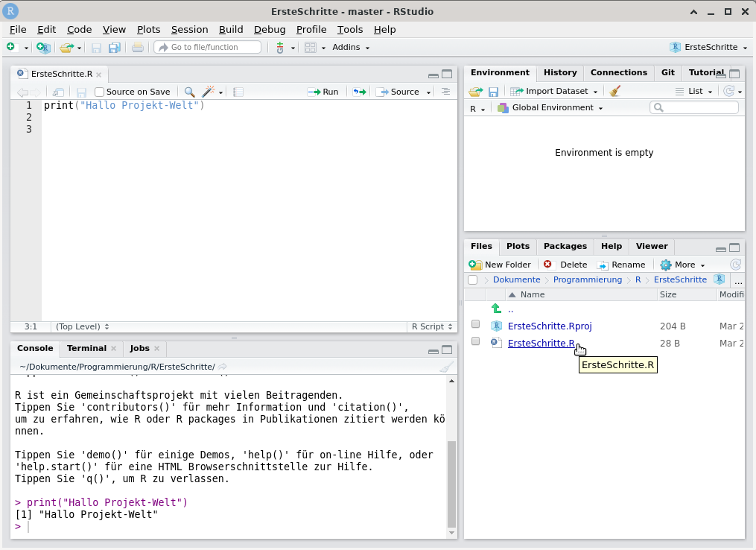Screen dimensions: 756x550
Task: Click the Re-run previous code region icon
Action: [x=359, y=92]
